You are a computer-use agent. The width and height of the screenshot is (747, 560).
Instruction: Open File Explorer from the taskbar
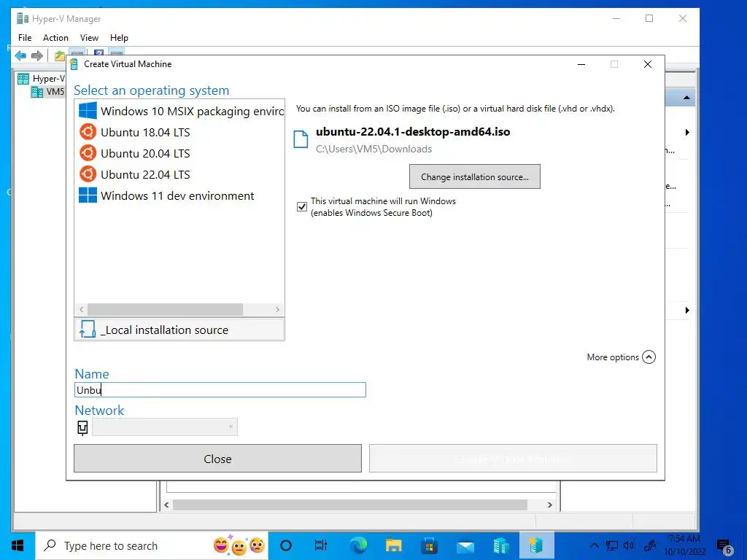point(393,545)
